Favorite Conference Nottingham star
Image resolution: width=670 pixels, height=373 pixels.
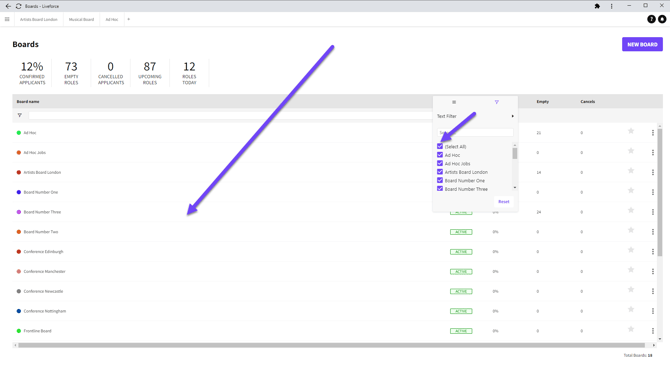pos(631,309)
